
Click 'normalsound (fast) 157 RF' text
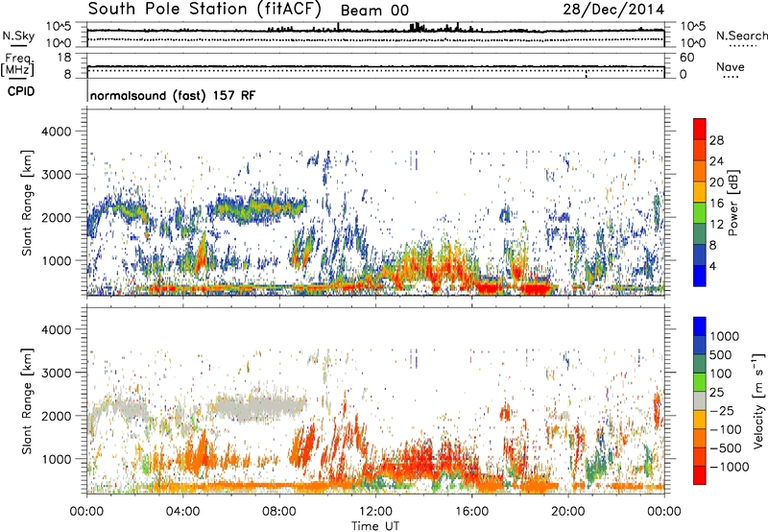point(173,95)
